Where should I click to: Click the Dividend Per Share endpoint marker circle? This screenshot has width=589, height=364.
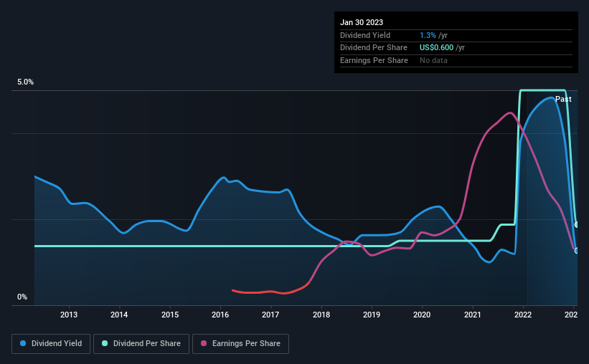tap(577, 224)
